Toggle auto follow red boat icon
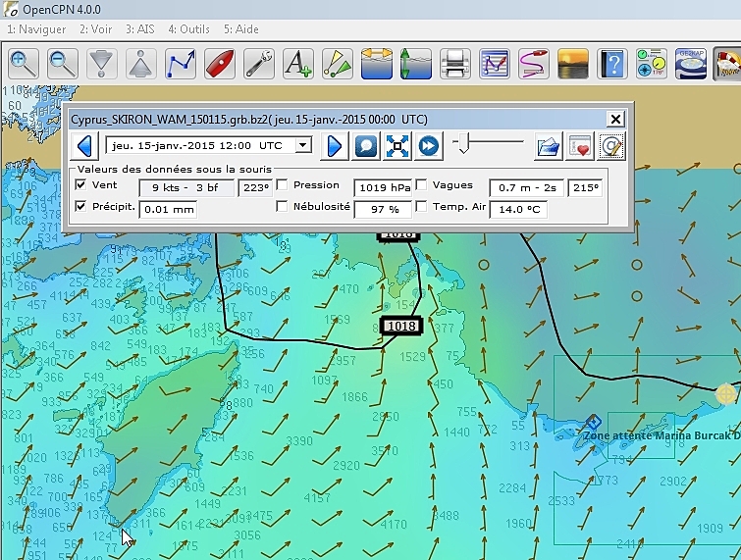This screenshot has width=741, height=560. 219,64
